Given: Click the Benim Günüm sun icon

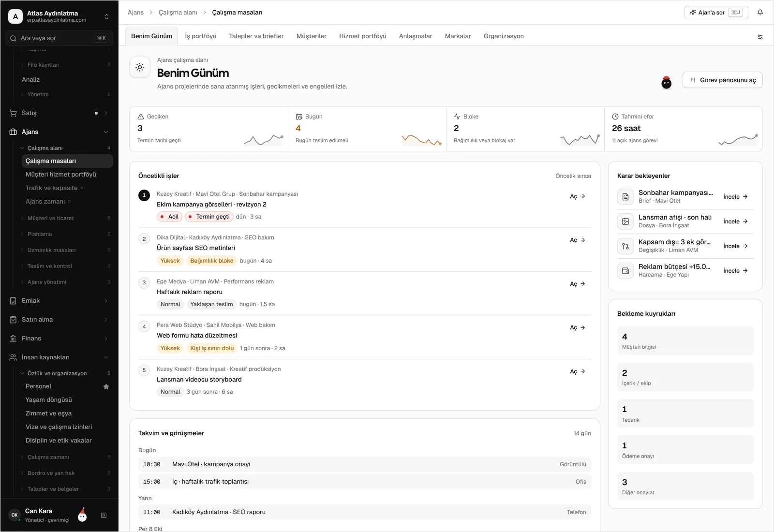Looking at the screenshot, I should coord(140,68).
